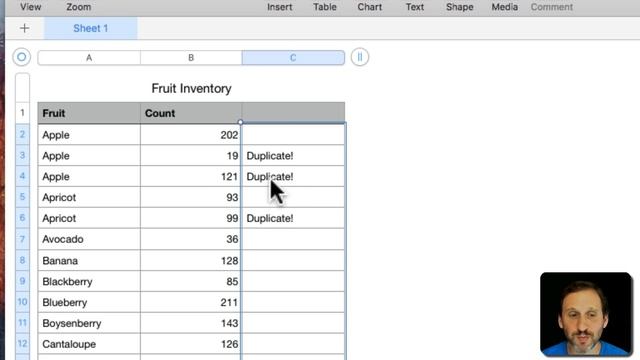Screen dimensions: 640x360
Task: Select row 1 header number
Action: click(x=22, y=113)
